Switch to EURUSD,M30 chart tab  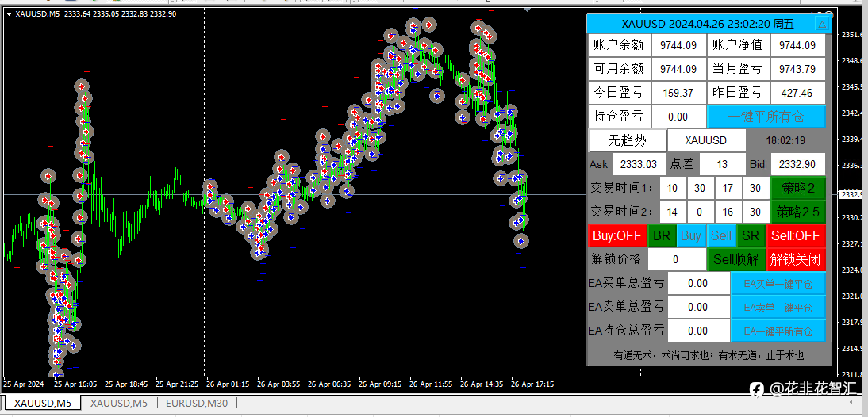coord(197,404)
